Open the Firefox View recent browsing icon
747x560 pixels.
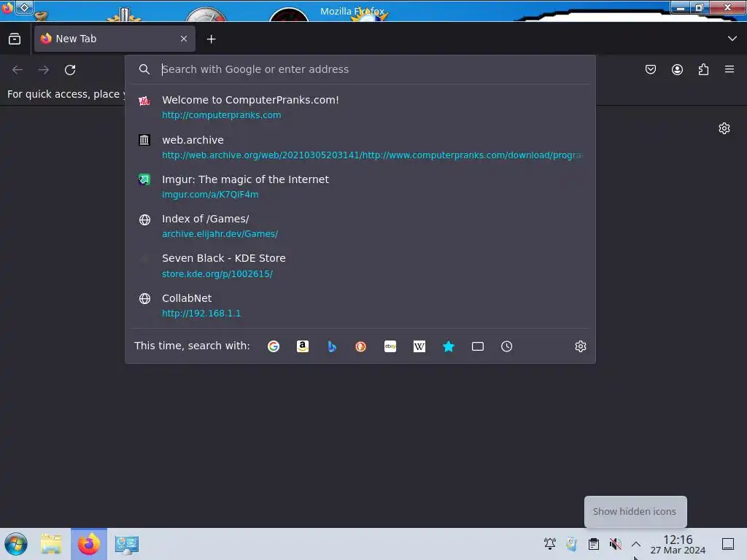pos(15,39)
